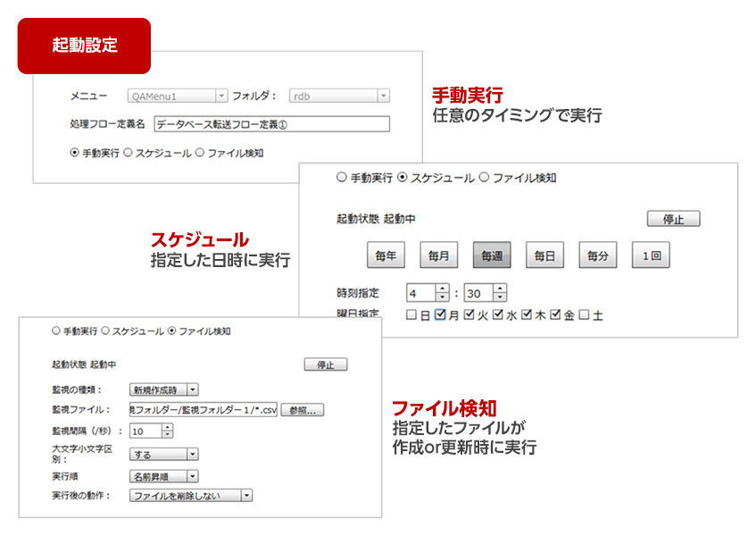Pick the 毎分 schedule button
This screenshot has height=536, width=756.
(597, 255)
